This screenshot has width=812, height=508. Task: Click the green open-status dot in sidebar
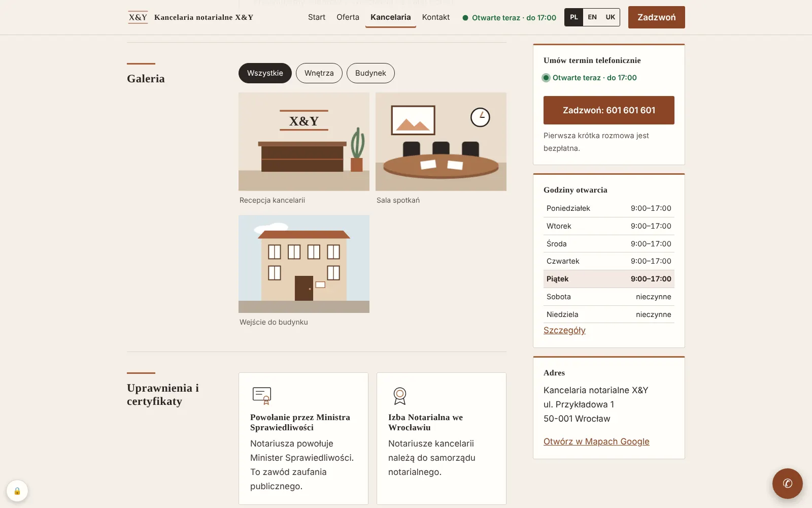point(546,78)
